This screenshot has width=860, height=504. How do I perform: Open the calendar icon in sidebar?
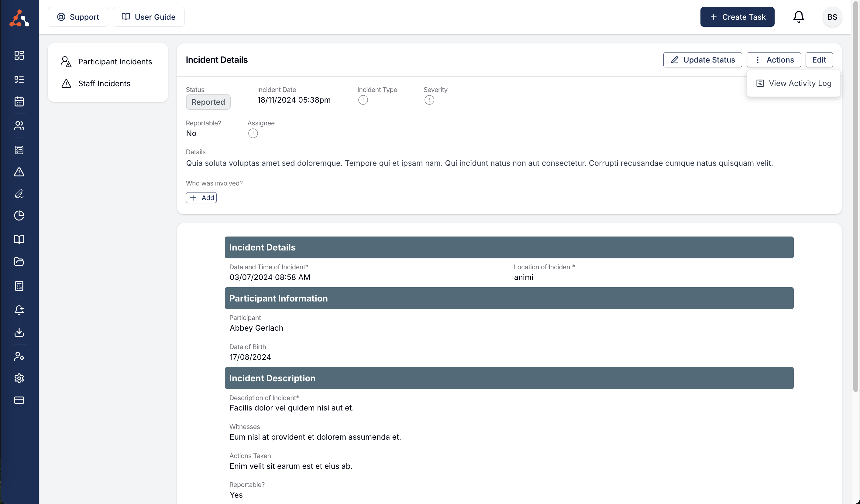[19, 102]
